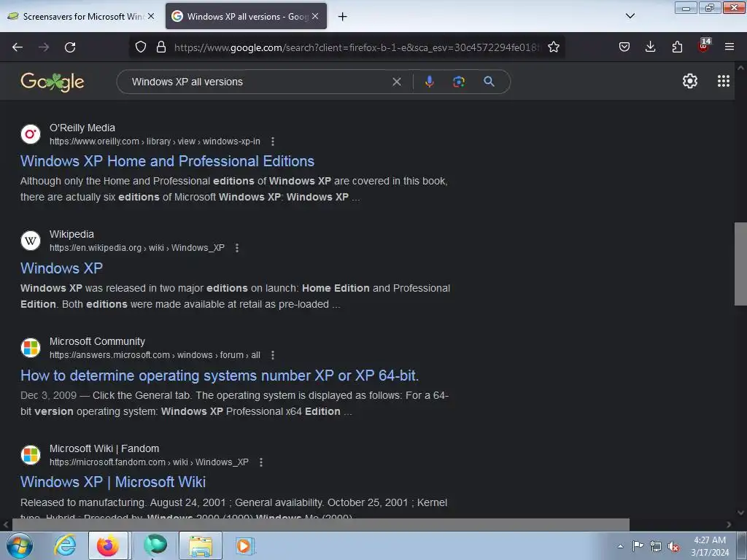Click the scroll right arrow at the bottom
The width and height of the screenshot is (747, 560).
[x=729, y=525]
